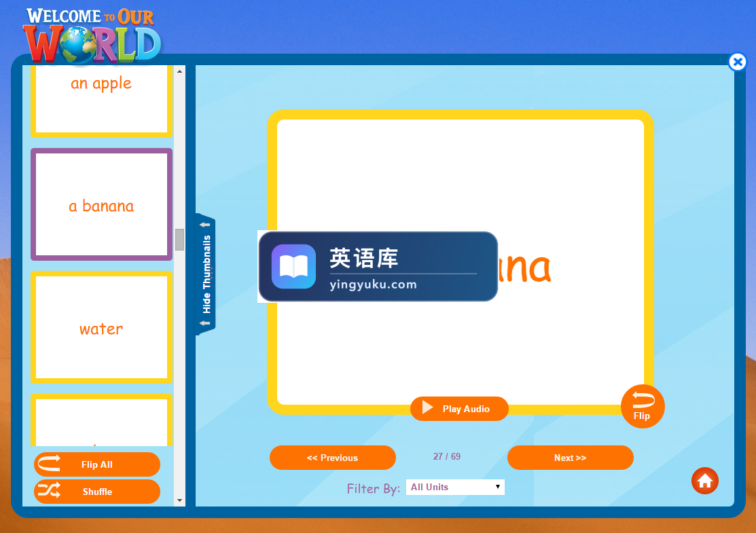Flip all flashcards

pos(97,464)
